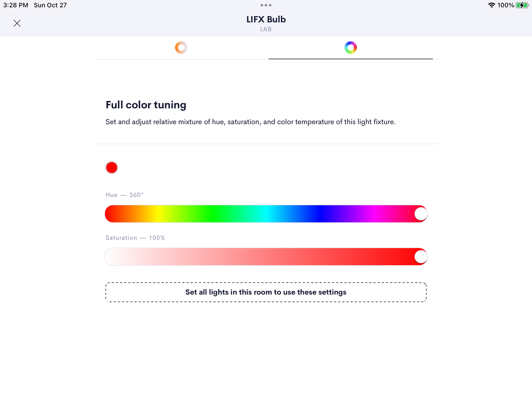Tap the LIFX Bulb title
532x399 pixels.
266,20
